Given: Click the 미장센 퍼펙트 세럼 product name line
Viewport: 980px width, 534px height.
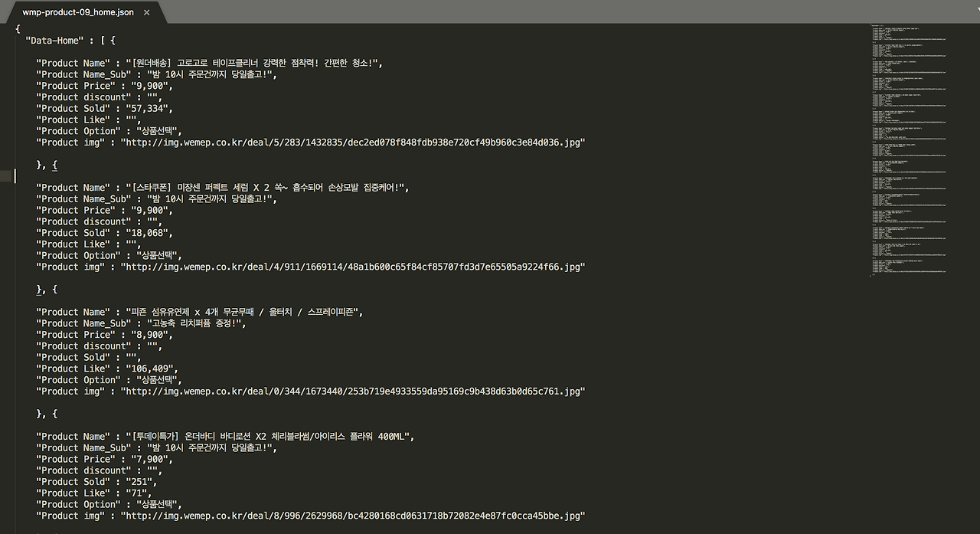Looking at the screenshot, I should click(x=222, y=188).
